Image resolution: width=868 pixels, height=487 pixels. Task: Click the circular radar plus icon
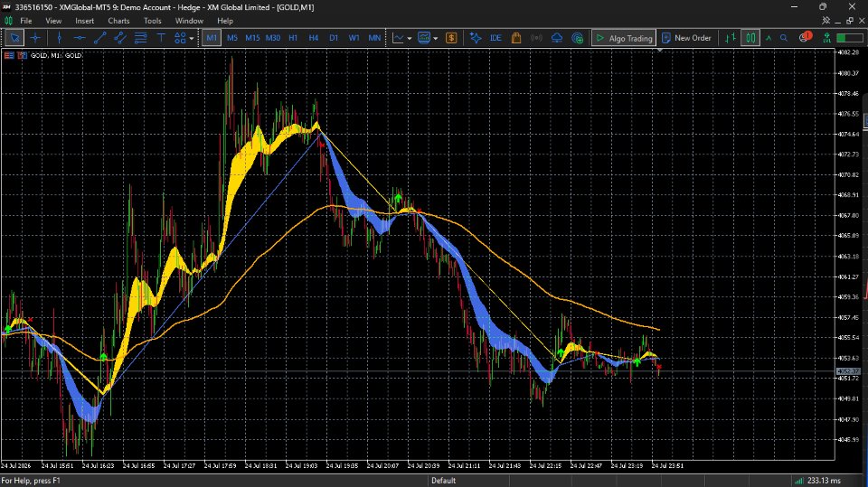coord(578,38)
